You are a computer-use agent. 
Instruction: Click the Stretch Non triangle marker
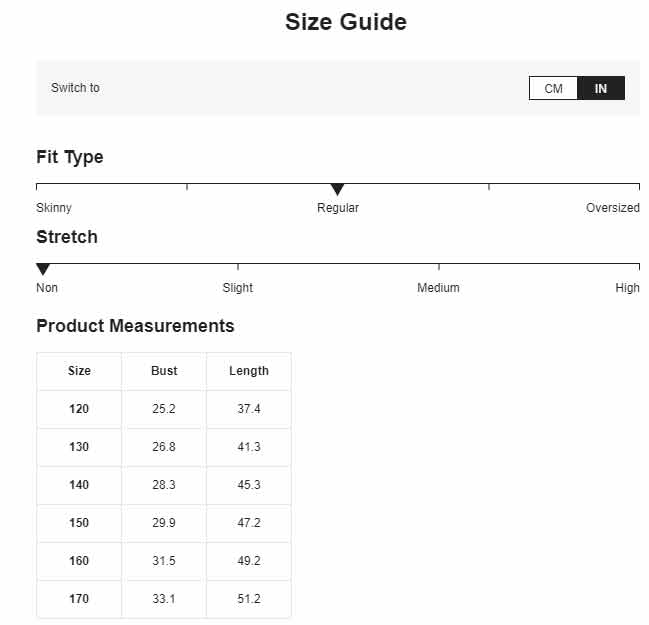point(43,269)
